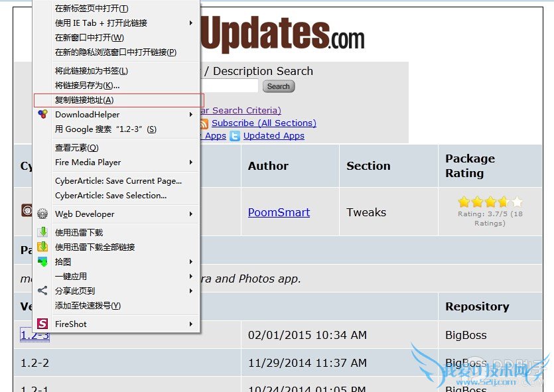Select CyberArticle: Save Selection
Viewport: 554px width, 392px height.
click(x=111, y=195)
